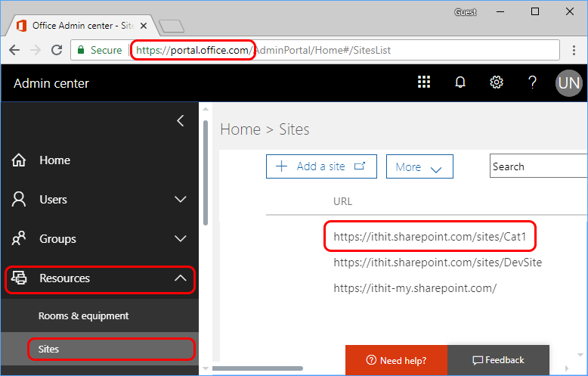The width and height of the screenshot is (588, 376).
Task: Click the sidebar scroll down arrow
Action: tap(205, 368)
